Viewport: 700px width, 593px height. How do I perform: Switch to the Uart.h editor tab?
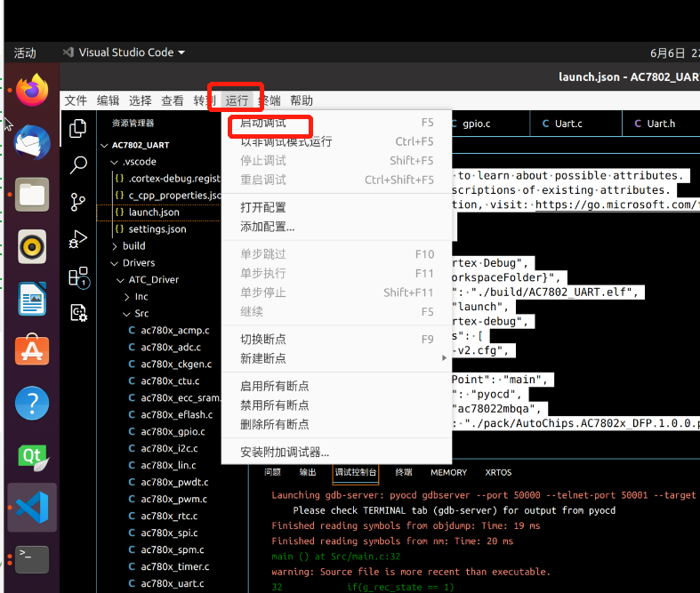point(661,124)
